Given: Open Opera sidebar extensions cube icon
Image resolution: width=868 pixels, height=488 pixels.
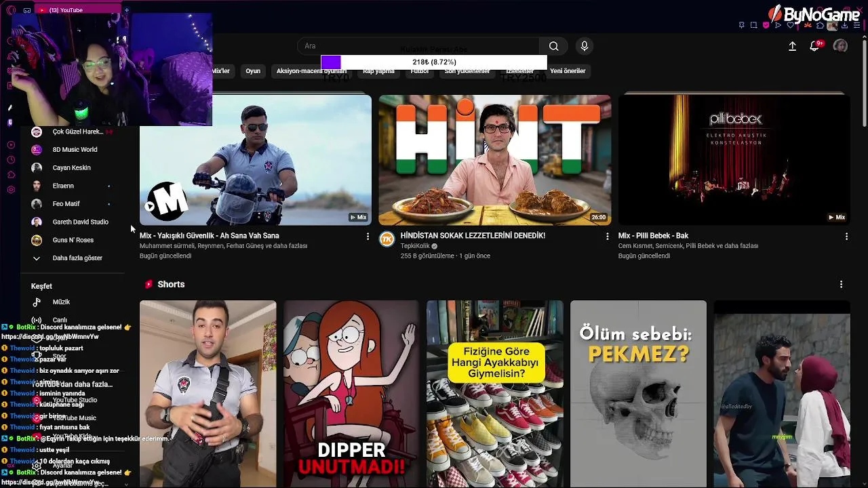Looking at the screenshot, I should tap(11, 175).
